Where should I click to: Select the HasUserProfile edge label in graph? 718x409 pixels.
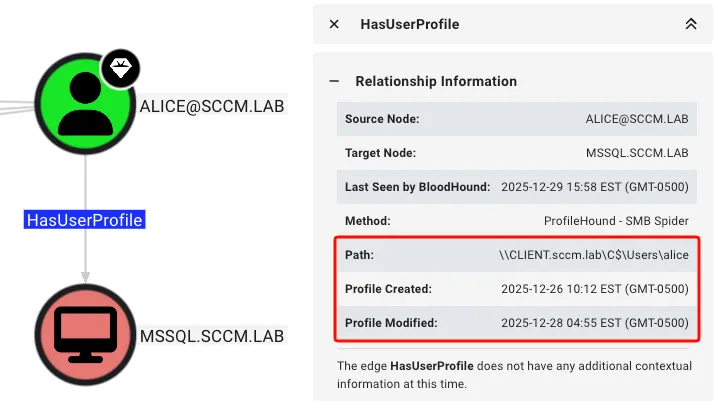point(85,219)
